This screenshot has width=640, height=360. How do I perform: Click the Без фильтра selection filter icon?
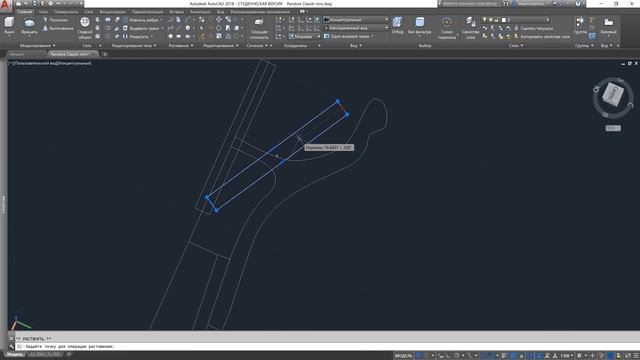point(420,22)
